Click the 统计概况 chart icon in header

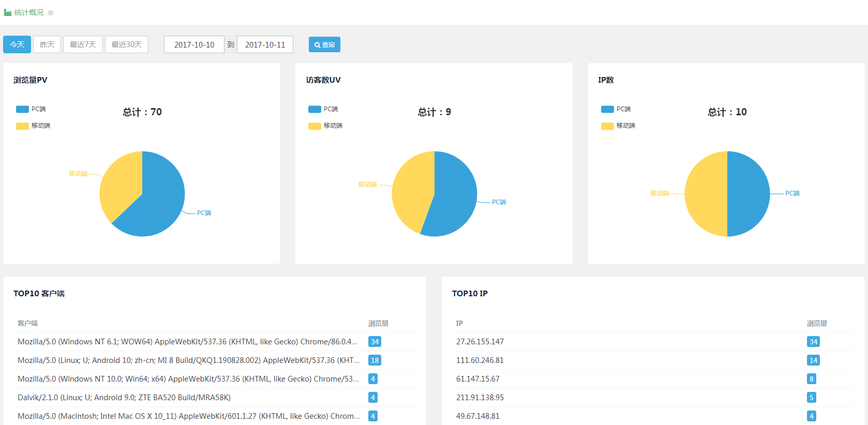8,12
